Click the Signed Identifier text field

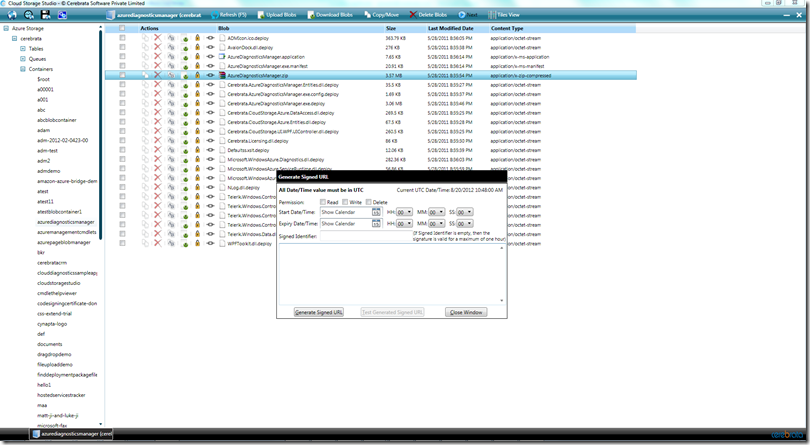[366, 236]
